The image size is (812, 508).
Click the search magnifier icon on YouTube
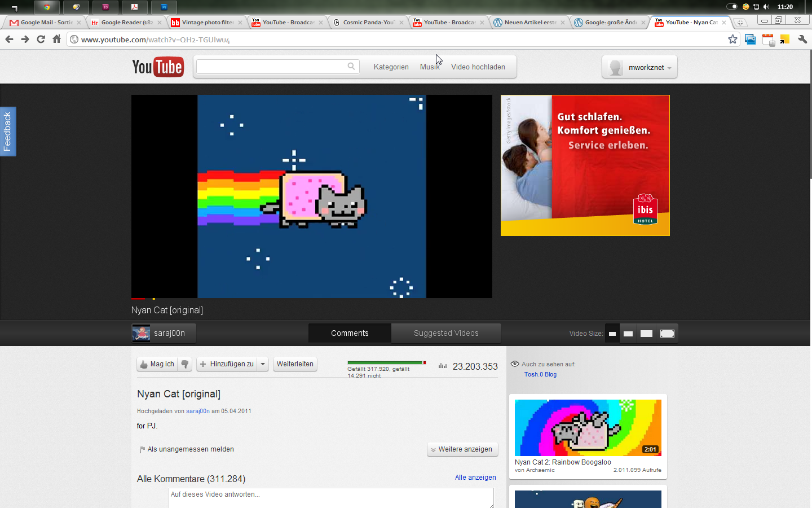[351, 67]
